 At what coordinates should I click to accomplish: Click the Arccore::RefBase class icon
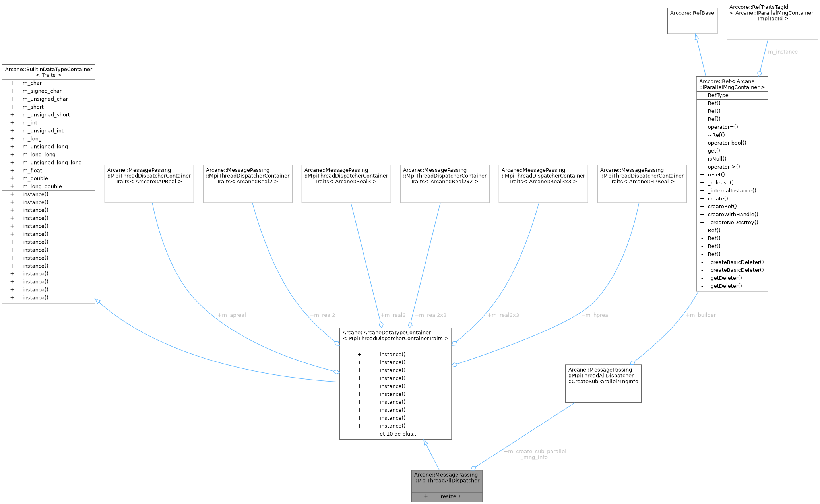692,16
